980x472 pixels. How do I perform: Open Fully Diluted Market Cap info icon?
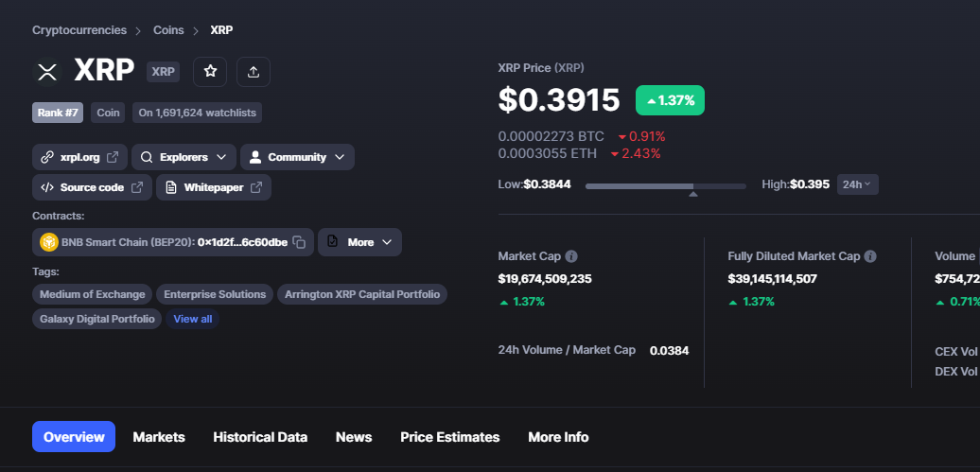pos(870,256)
